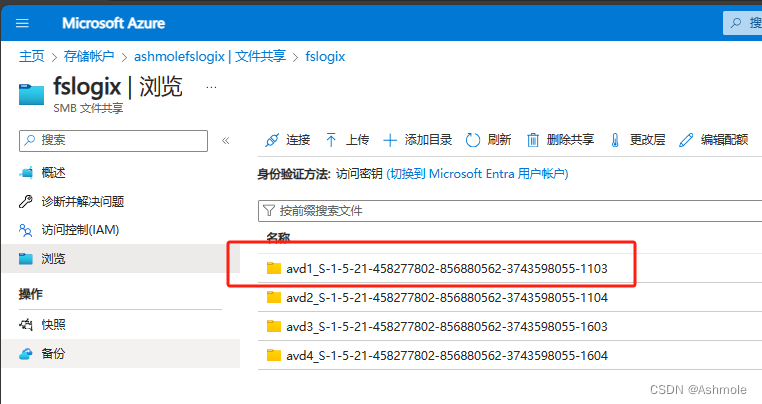Image resolution: width=762 pixels, height=404 pixels.
Task: Open the Azure hamburger portal menu
Action: [22, 23]
